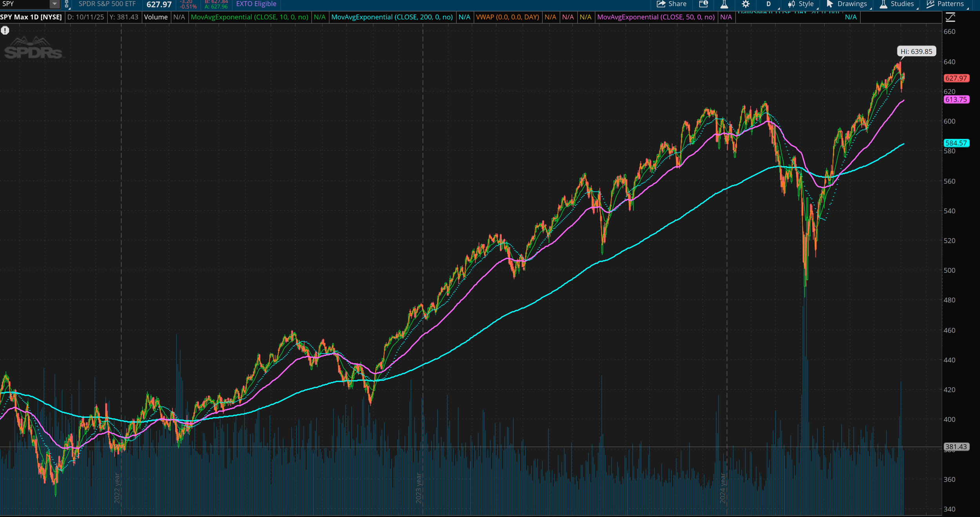Viewport: 980px width, 517px height.
Task: Click the exclamation alert icon on chart
Action: (x=5, y=31)
